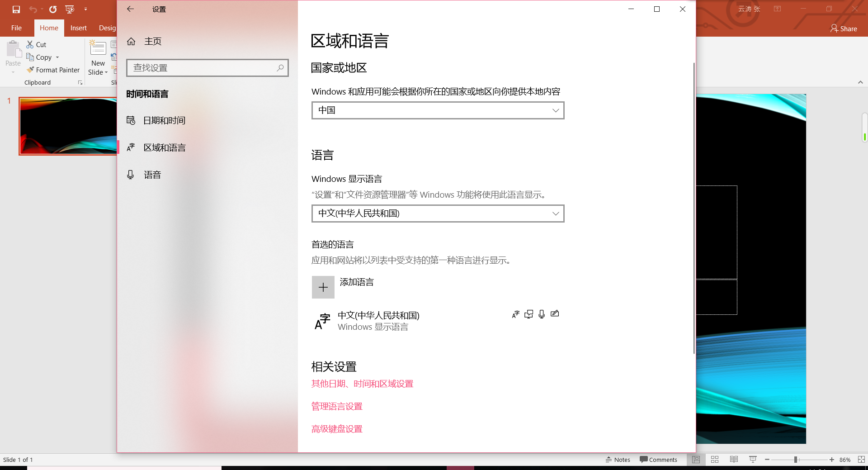Select slide 1 thumbnail in PowerPoint
Viewport: 868px width, 470px height.
[68, 126]
